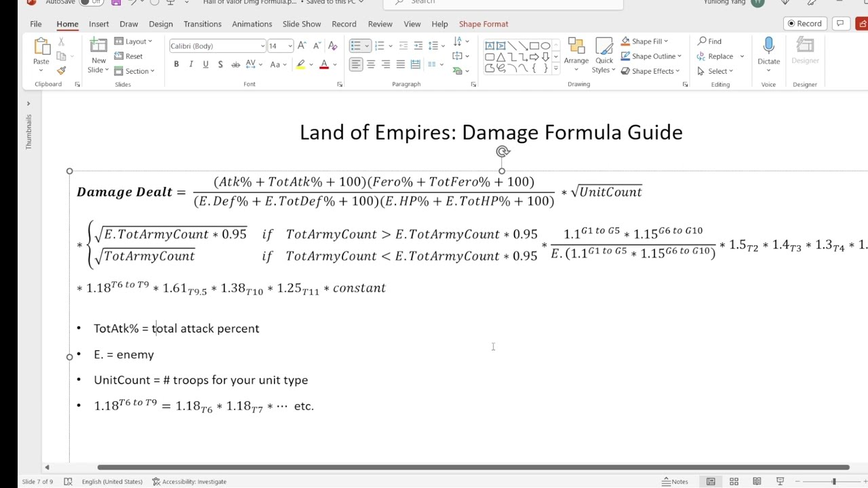Open Character Spacing options
Screen dimensions: 868x488
(x=254, y=64)
